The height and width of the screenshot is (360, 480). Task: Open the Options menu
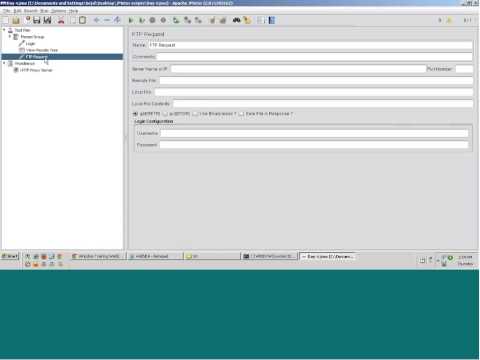(x=59, y=11)
